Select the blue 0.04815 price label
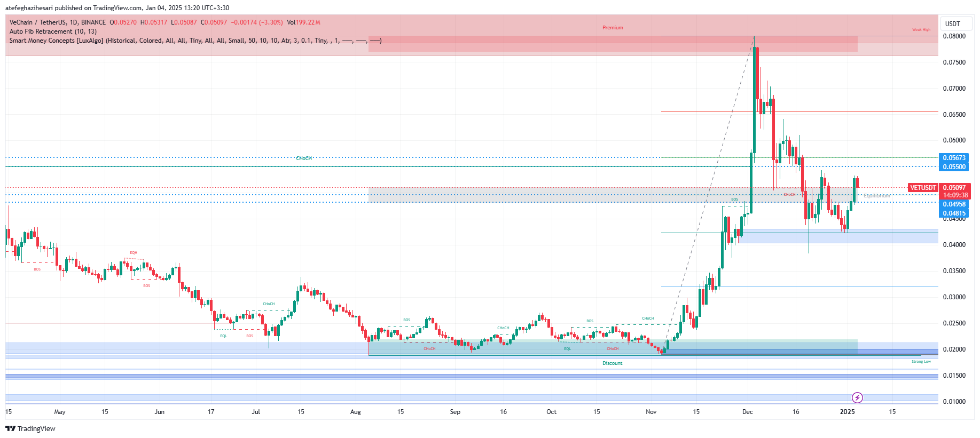This screenshot has height=438, width=980. pos(954,213)
